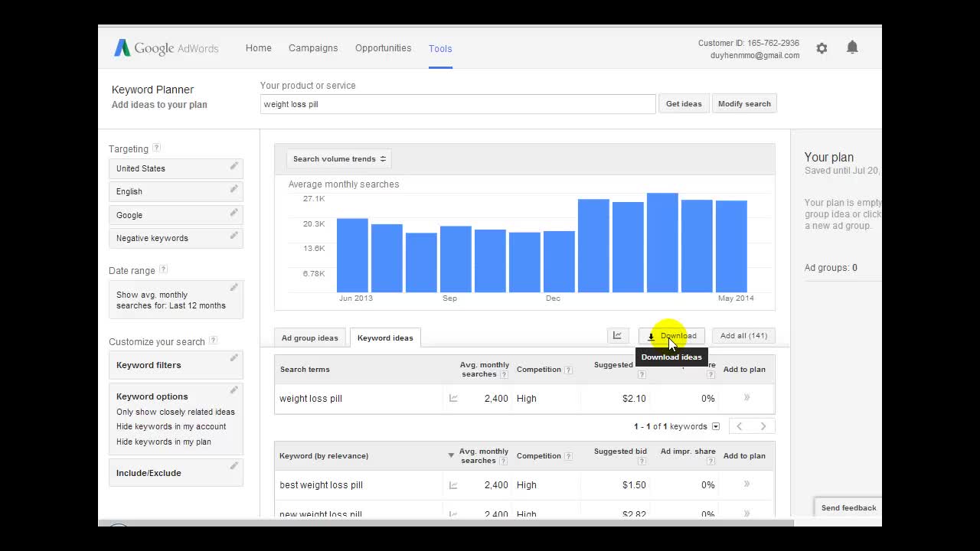Open Targeting help question mark

[156, 148]
